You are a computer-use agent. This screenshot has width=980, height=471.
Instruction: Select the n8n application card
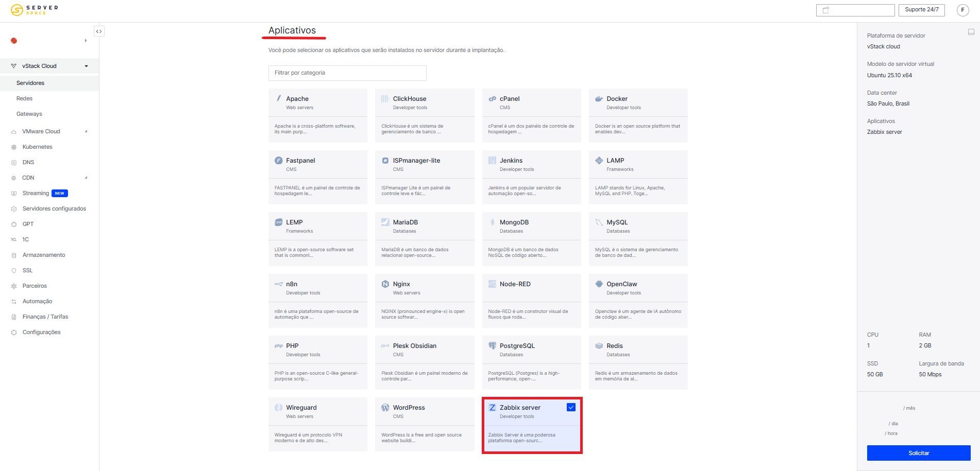317,301
